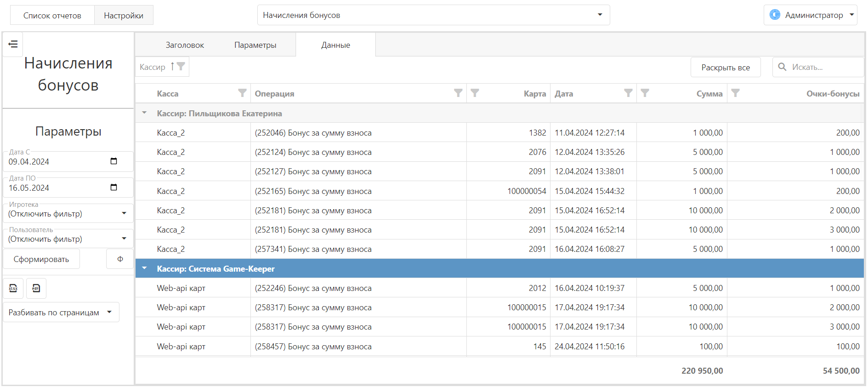Select the Данные tab

(336, 45)
